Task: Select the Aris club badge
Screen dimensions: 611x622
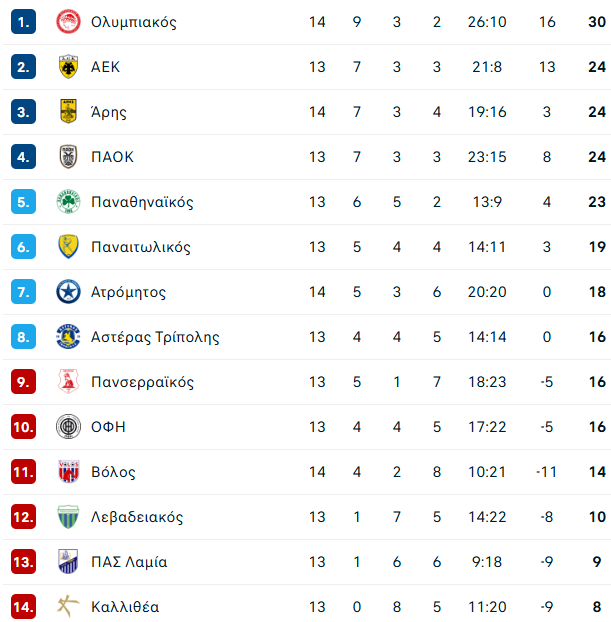Action: [x=68, y=111]
